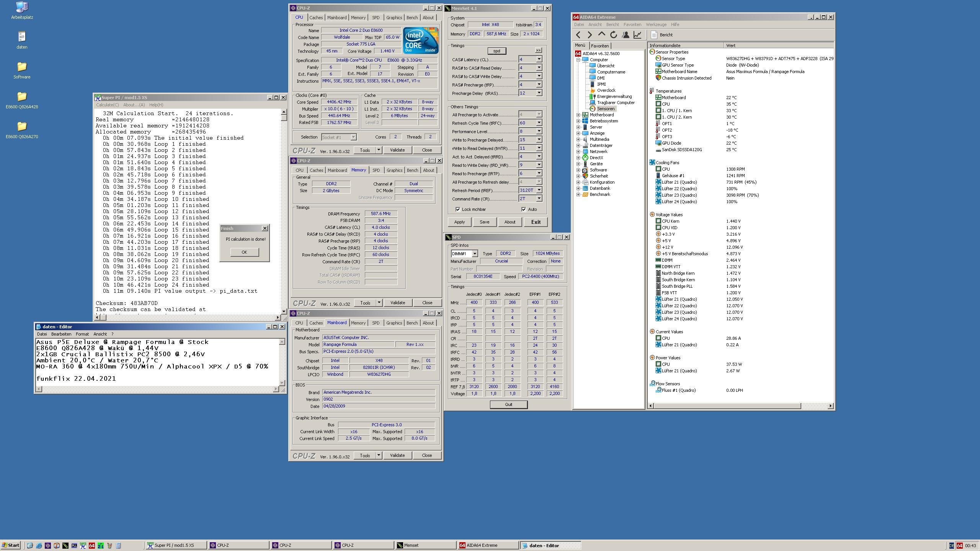Click Exit button in MemSet
The height and width of the screenshot is (551, 980).
click(x=536, y=222)
